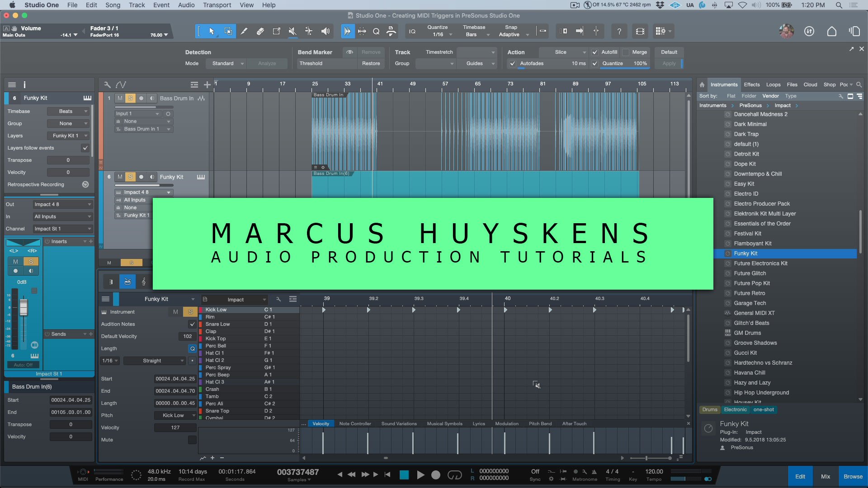Open the video player icon
The height and width of the screenshot is (488, 868).
click(640, 31)
